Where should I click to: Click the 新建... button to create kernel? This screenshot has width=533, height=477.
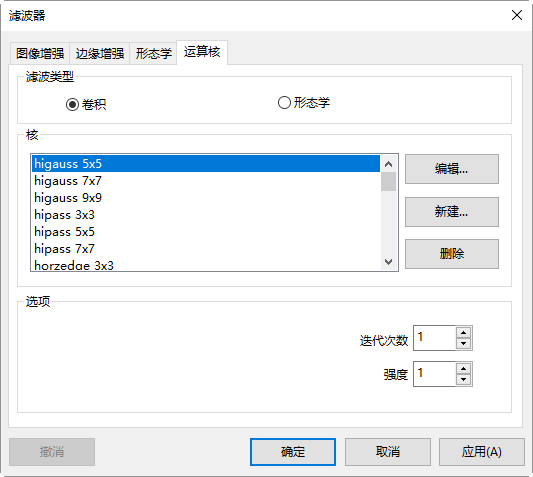452,212
